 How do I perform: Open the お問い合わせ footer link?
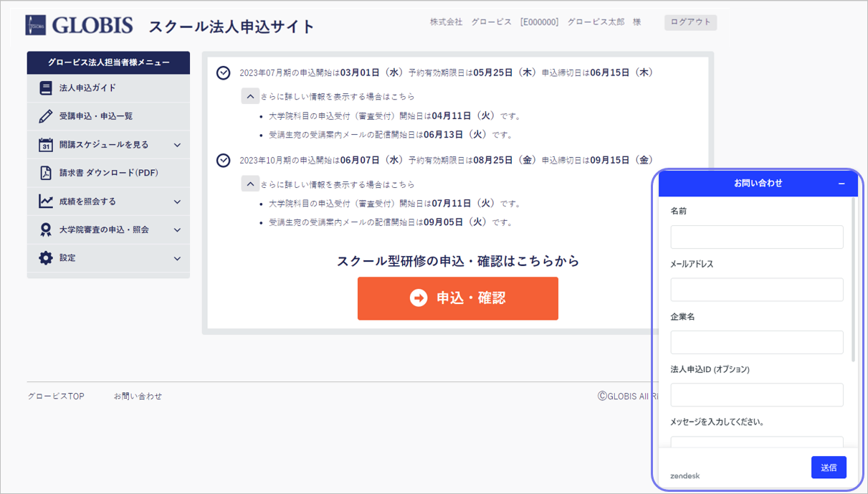[x=138, y=396]
